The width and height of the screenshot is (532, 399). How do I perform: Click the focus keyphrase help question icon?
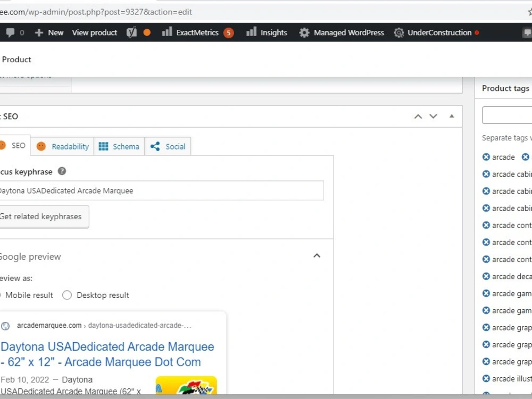62,171
